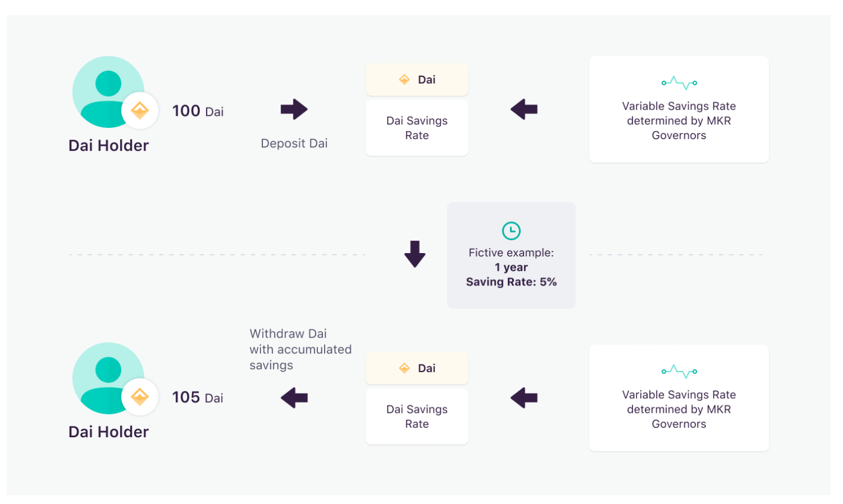The width and height of the screenshot is (843, 504).
Task: Click the right arrow above Deposit Dai
Action: (x=294, y=109)
